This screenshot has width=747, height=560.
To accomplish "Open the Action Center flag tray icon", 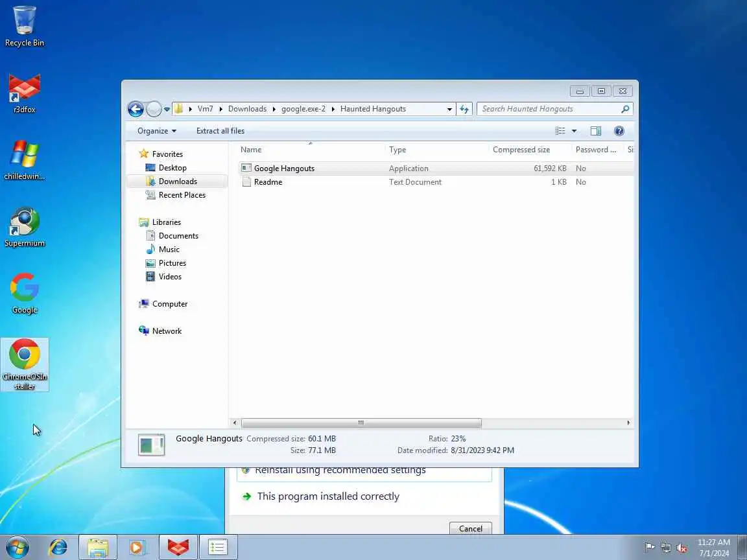I will tap(649, 548).
